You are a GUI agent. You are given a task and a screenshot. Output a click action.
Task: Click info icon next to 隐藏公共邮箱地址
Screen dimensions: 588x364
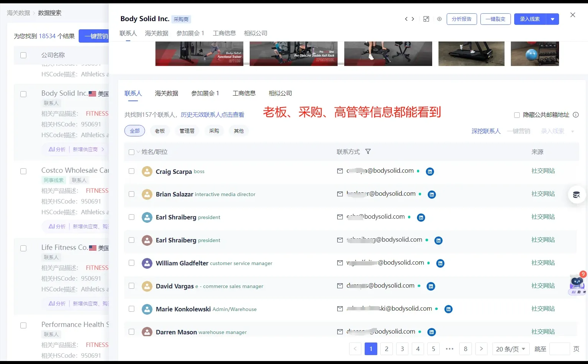pos(576,115)
